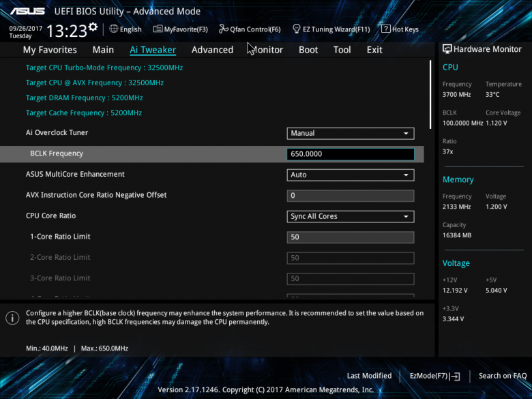Open the CPU Core Ratio dropdown
532x399 pixels.
pyautogui.click(x=350, y=216)
